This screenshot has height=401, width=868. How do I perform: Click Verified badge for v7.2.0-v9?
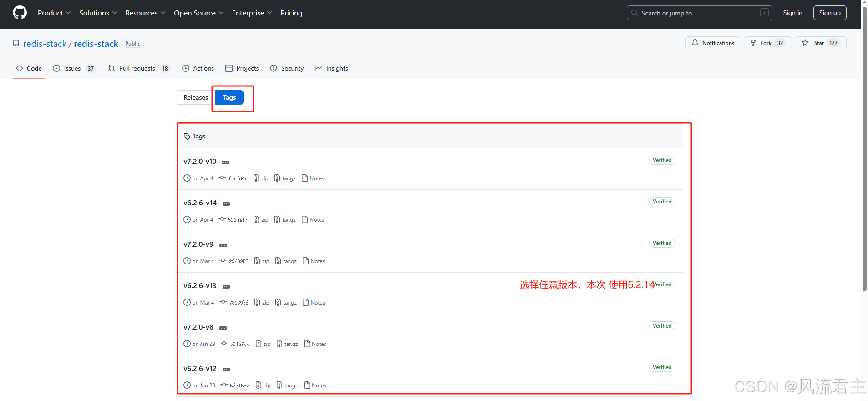(662, 243)
